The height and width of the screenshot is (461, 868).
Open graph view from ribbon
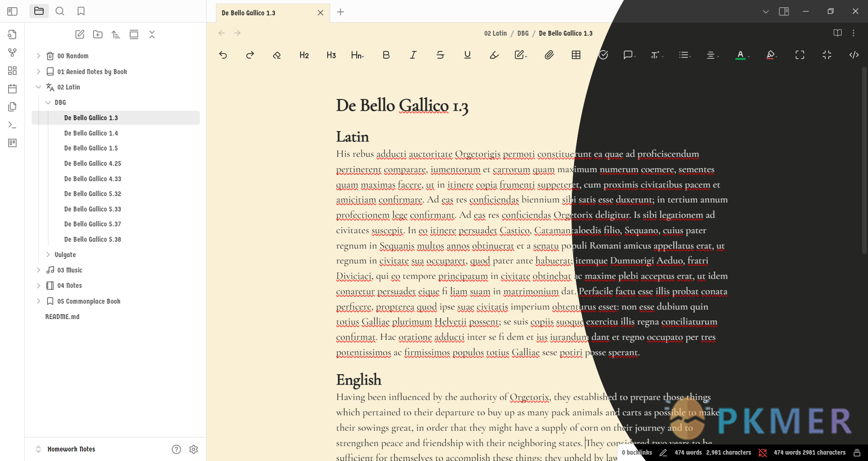click(12, 52)
